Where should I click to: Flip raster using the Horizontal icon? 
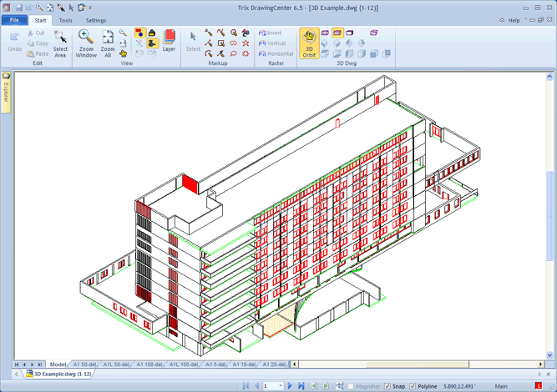click(x=275, y=54)
